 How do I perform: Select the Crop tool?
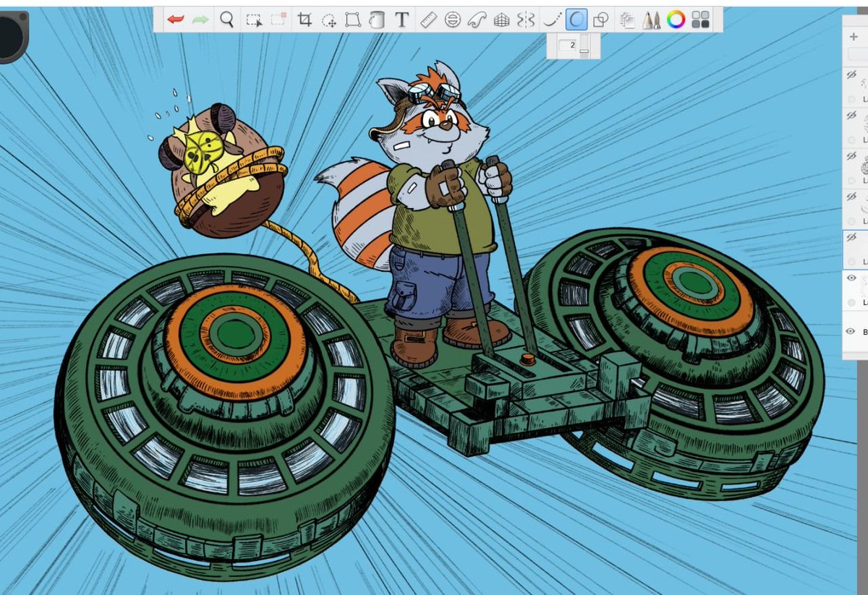pyautogui.click(x=305, y=20)
